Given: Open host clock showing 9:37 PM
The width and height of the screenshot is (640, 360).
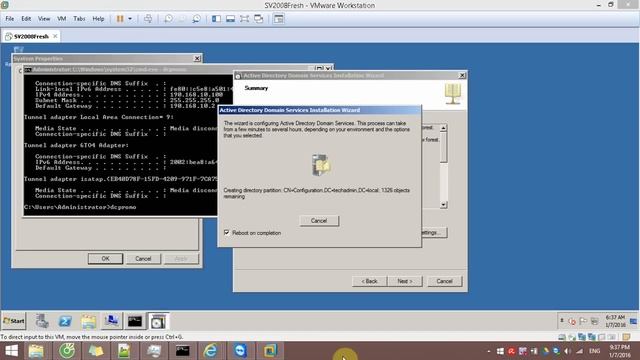Looking at the screenshot, I should [x=620, y=351].
